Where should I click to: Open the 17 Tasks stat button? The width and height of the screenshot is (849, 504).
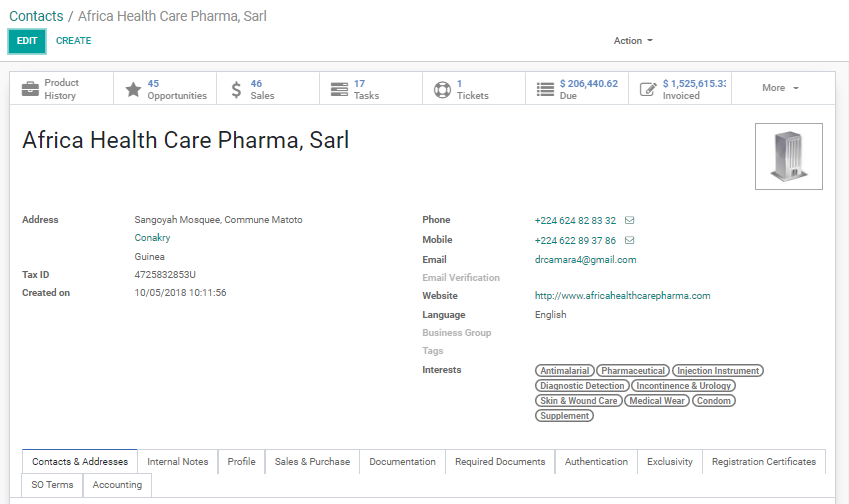[x=371, y=88]
